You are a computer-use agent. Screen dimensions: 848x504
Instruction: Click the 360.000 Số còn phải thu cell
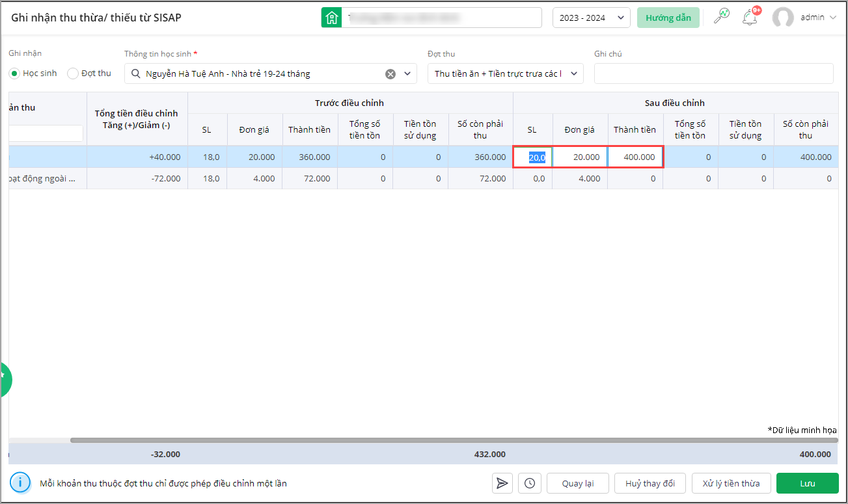(481, 157)
